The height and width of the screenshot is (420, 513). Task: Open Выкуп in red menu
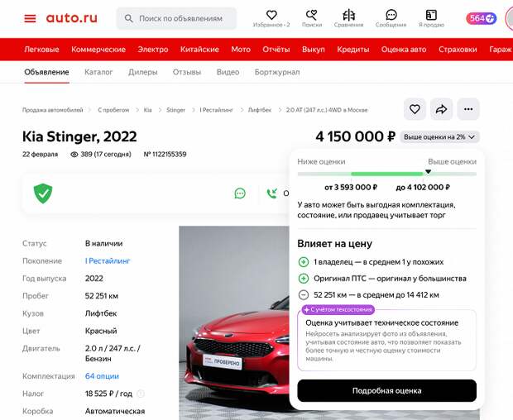point(314,50)
